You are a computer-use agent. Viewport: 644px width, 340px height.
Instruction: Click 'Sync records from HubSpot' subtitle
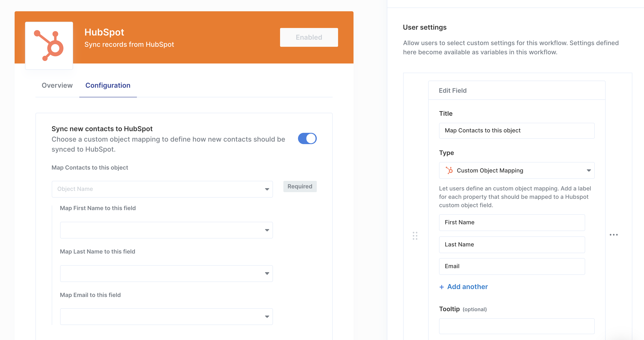(x=129, y=44)
